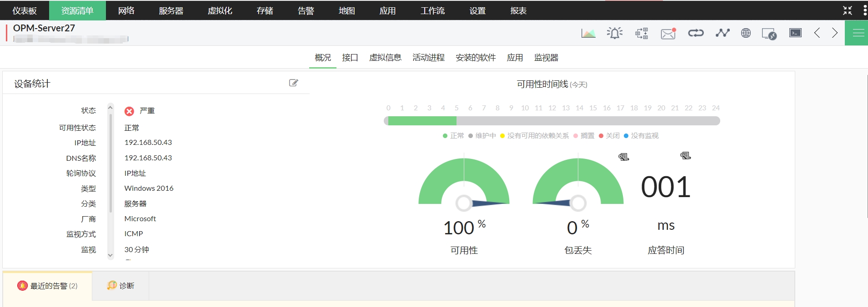This screenshot has width=868, height=307.
Task: Go to previous device with left chevron
Action: 817,33
